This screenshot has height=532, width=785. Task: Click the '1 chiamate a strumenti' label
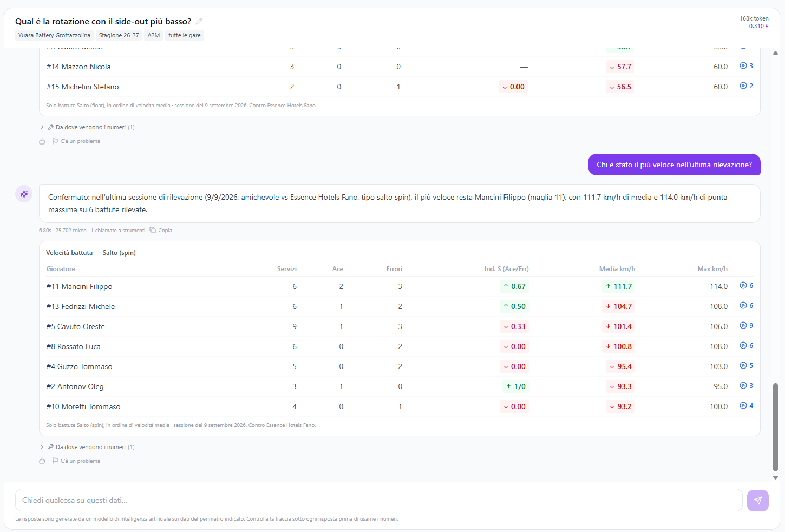118,231
